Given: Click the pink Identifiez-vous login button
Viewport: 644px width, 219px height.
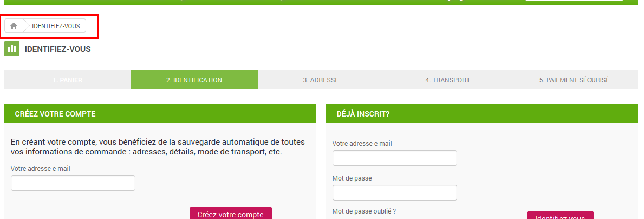Looking at the screenshot, I should 560,215.
